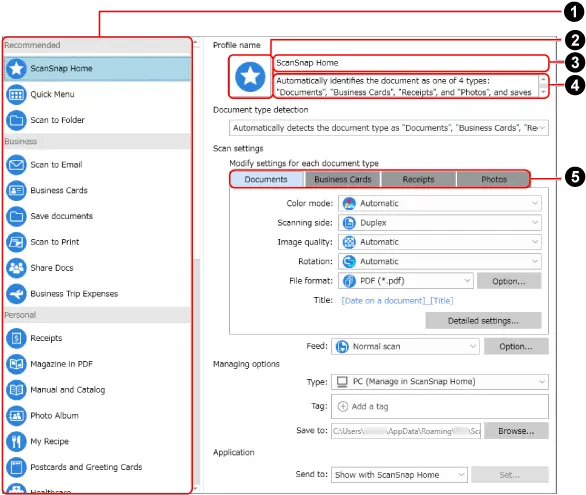Click the Business Trip Expenses airplane icon

click(x=16, y=294)
